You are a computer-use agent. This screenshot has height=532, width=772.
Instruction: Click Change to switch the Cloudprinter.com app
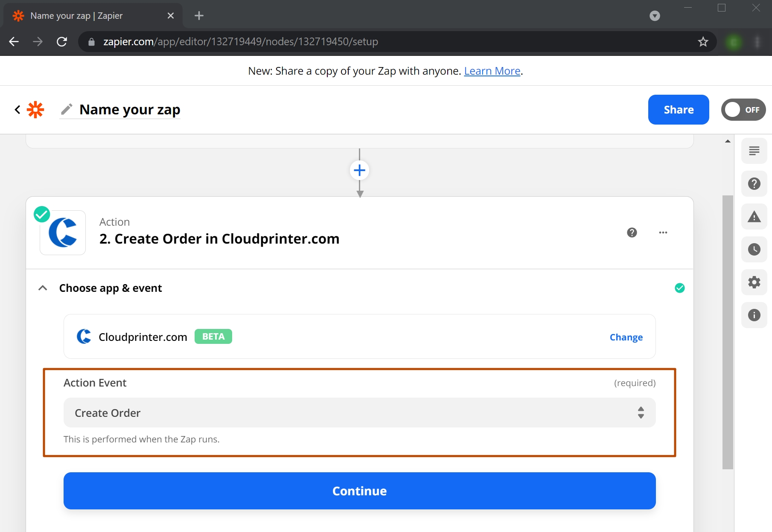626,337
